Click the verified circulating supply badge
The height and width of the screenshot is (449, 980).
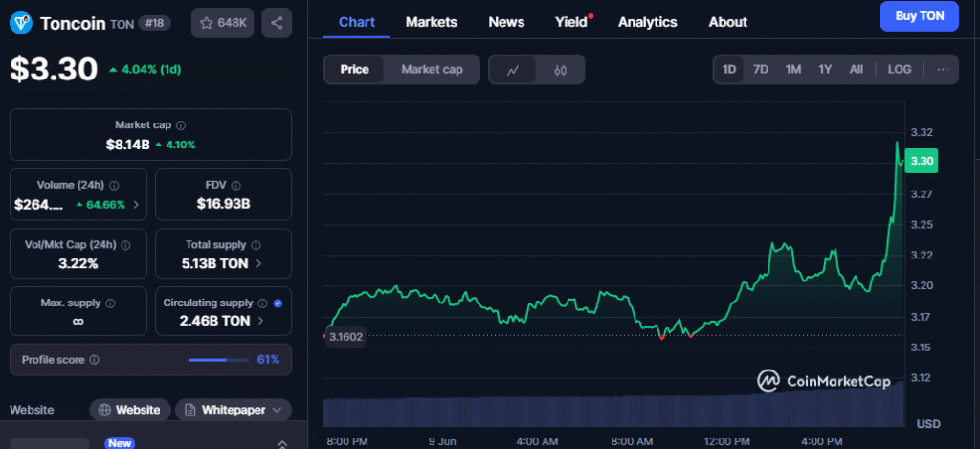tap(278, 303)
